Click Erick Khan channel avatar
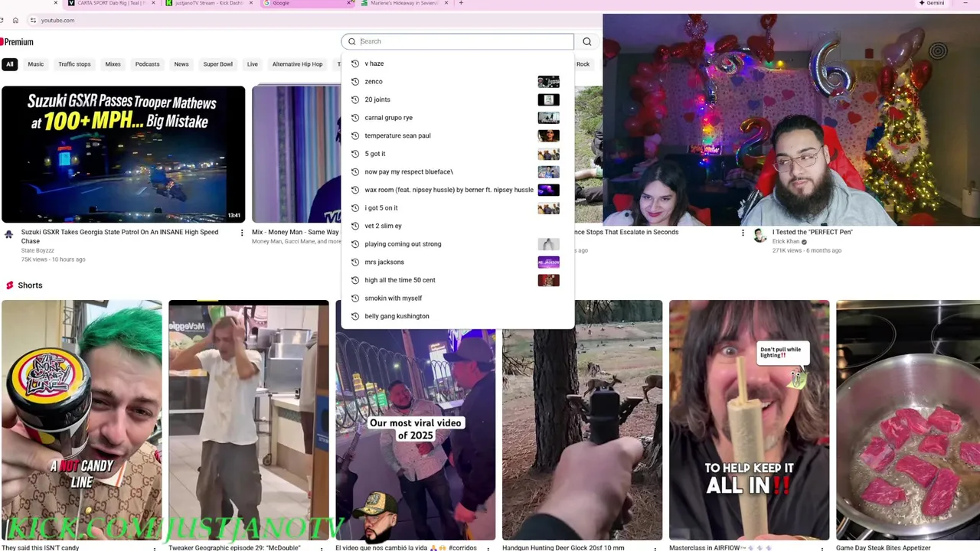 coord(760,236)
